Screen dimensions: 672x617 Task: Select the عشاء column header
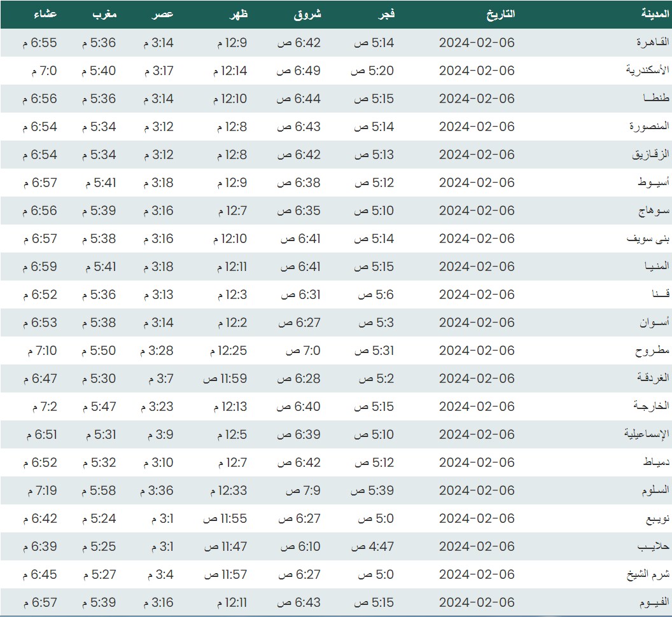tap(45, 14)
